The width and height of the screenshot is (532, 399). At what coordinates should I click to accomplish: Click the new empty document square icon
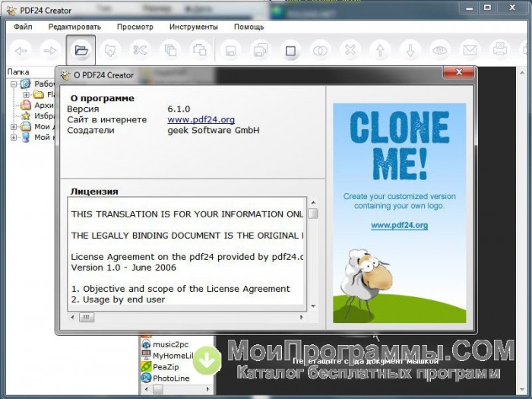290,51
